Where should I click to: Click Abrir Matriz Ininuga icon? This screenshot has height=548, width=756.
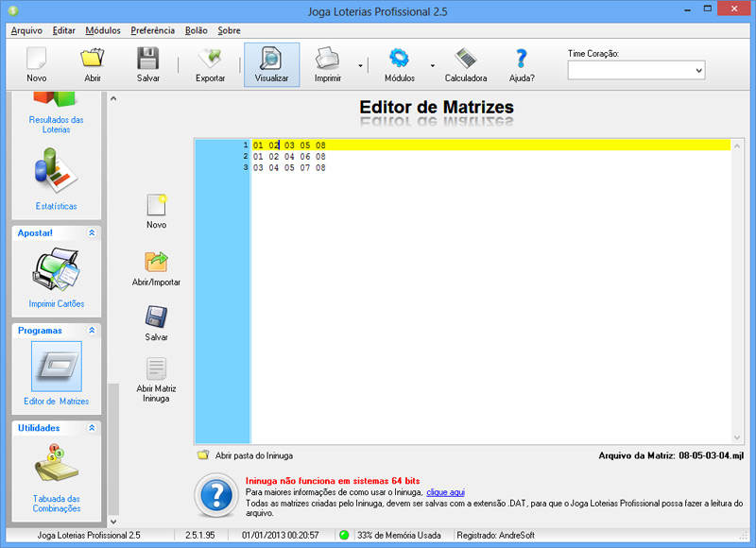coord(156,377)
